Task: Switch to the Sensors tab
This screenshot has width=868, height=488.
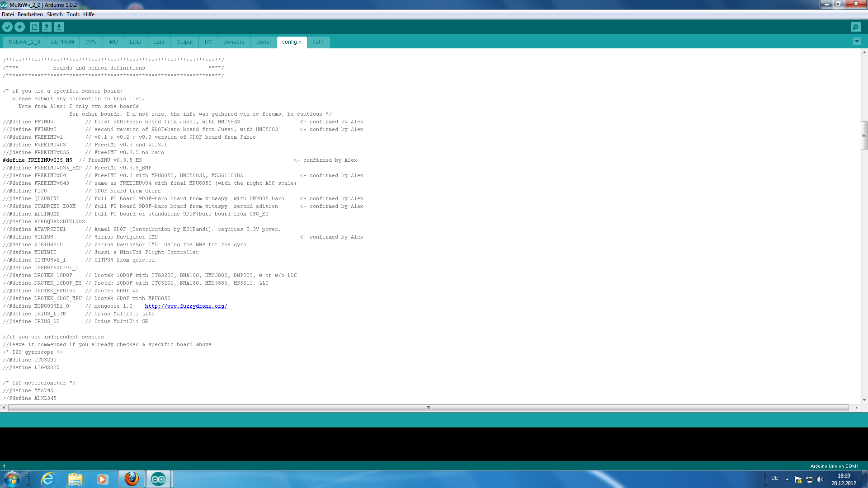Action: click(x=233, y=42)
